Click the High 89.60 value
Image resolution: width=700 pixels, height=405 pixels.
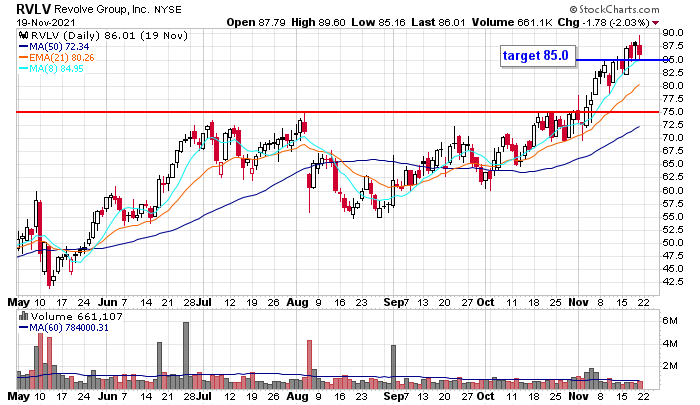point(318,22)
